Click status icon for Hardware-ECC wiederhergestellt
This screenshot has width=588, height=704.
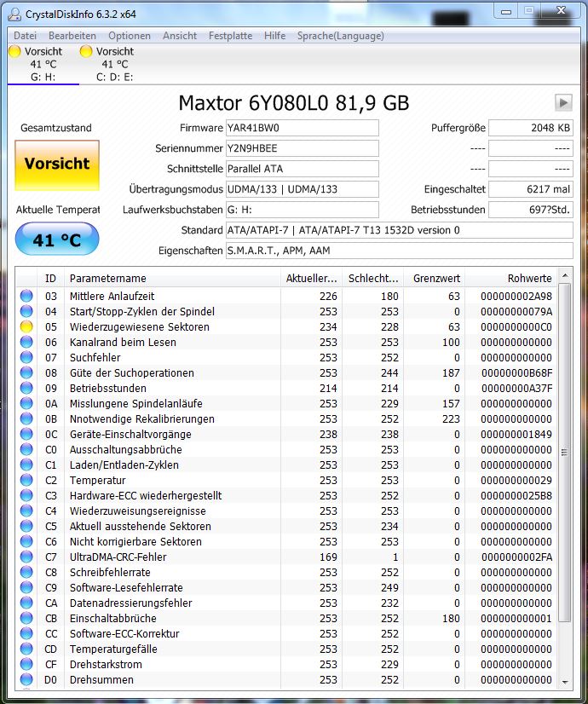tap(27, 495)
